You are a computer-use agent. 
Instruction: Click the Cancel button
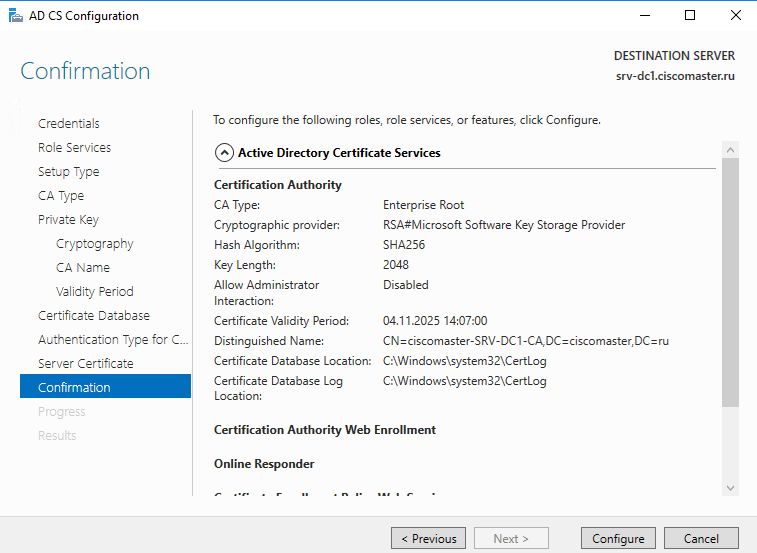click(701, 538)
